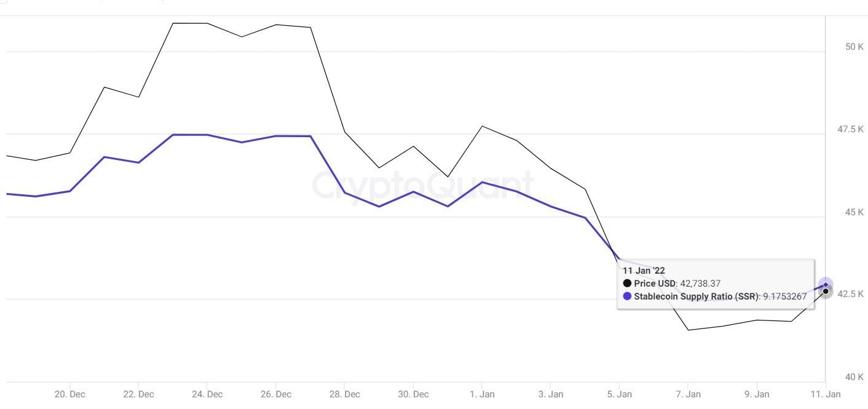This screenshot has height=409, width=868.
Task: Select the Price USD value 42,738.37
Action: click(700, 284)
